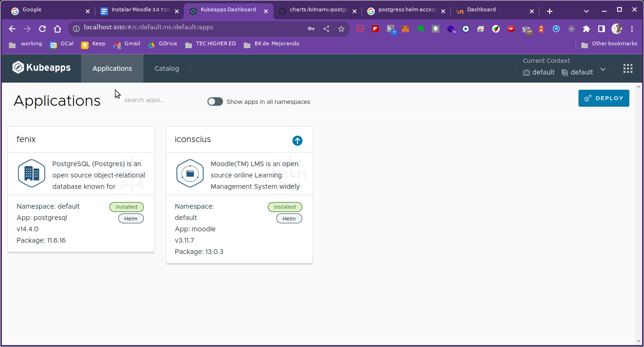
Task: Go back in browser history
Action: (12, 29)
